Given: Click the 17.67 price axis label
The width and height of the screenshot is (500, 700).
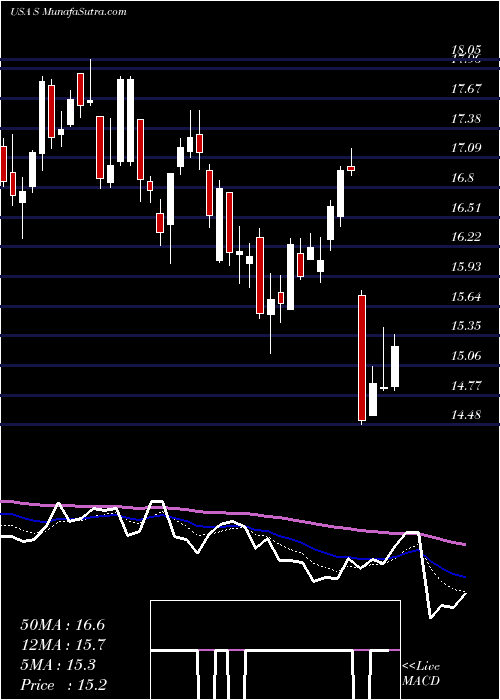Looking at the screenshot, I should (x=466, y=89).
